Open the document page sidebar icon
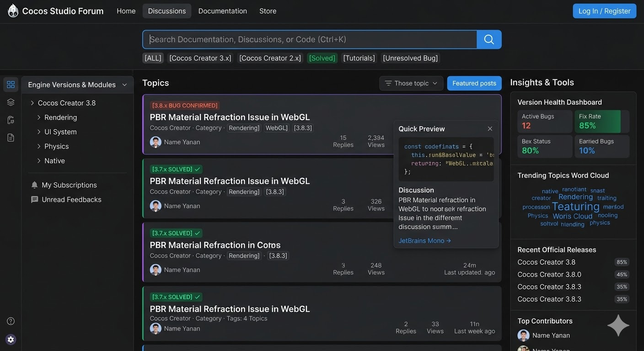 [x=11, y=138]
